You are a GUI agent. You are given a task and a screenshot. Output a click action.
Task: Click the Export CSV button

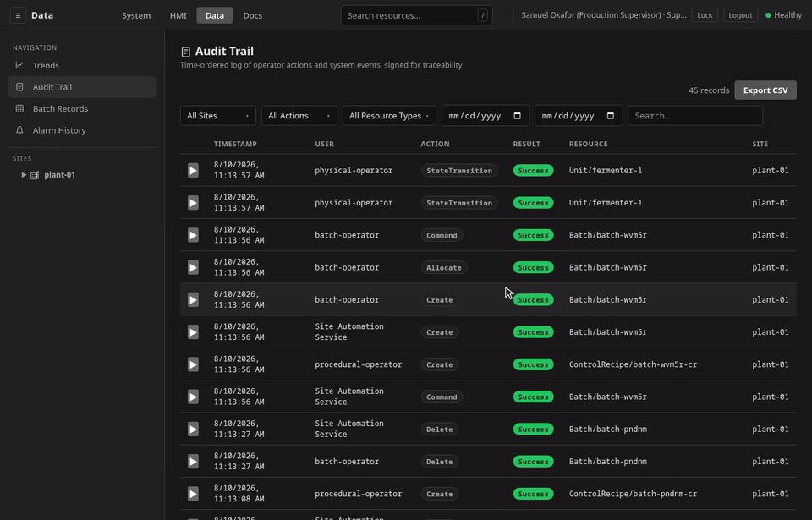pos(765,90)
